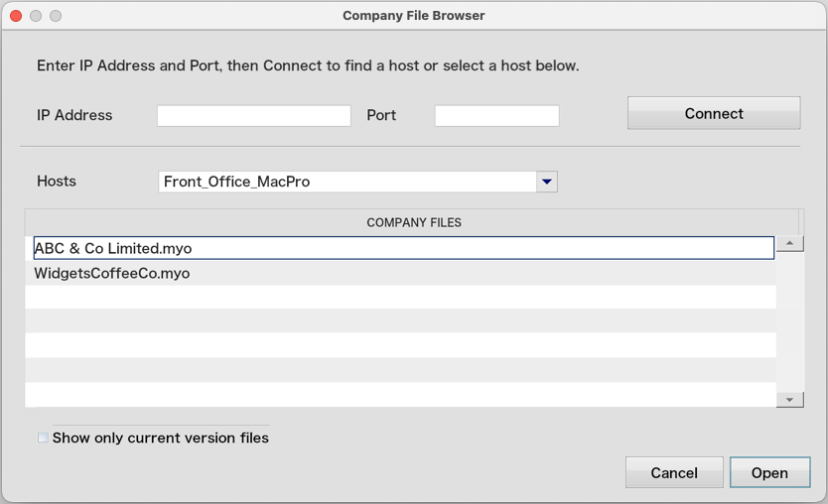Click the Open button
828x504 pixels.
(769, 472)
